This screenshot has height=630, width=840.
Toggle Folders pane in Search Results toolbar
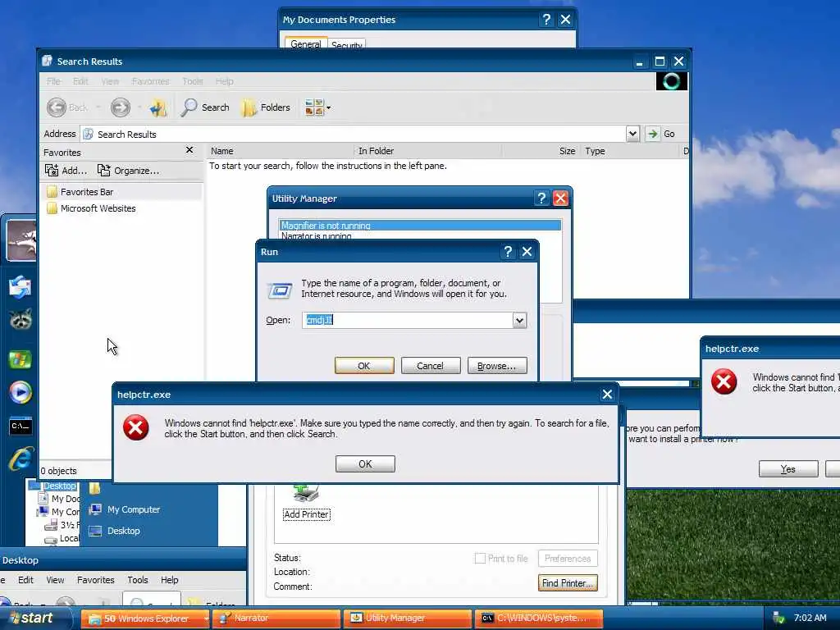click(x=266, y=107)
